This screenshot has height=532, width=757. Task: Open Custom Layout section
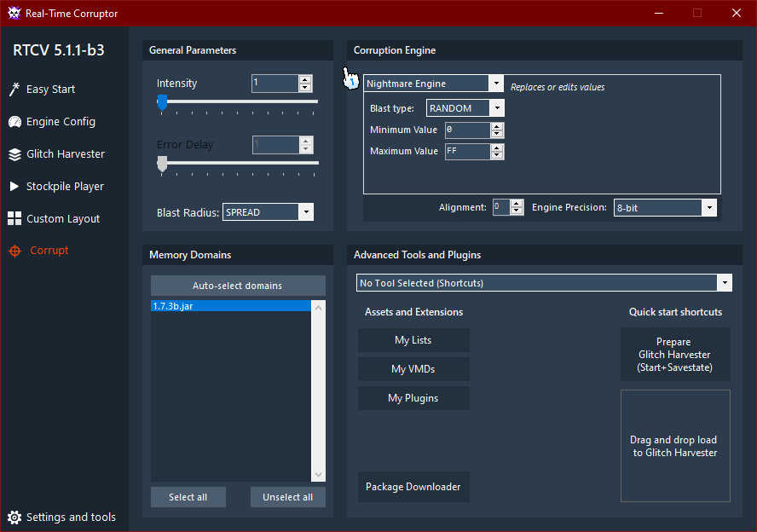point(63,219)
